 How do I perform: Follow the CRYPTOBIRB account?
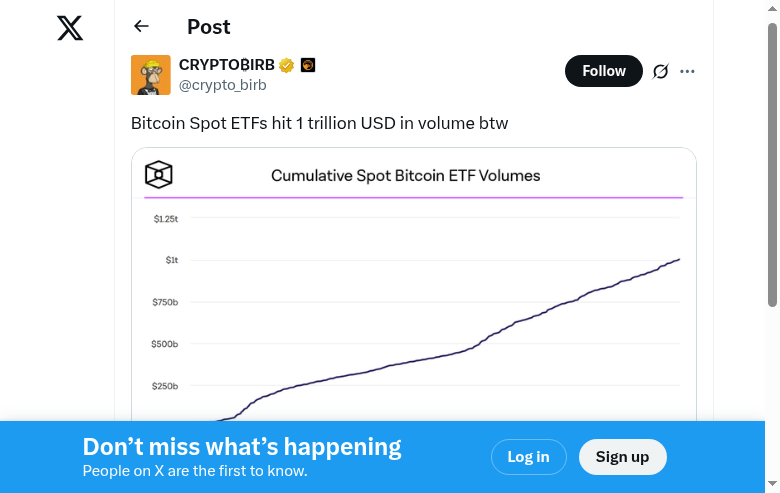(x=603, y=71)
